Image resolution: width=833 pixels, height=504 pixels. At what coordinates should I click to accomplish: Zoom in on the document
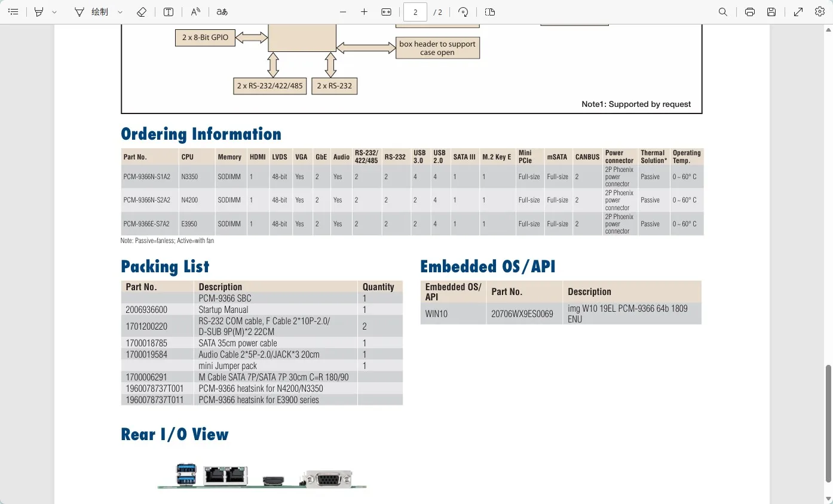(365, 12)
